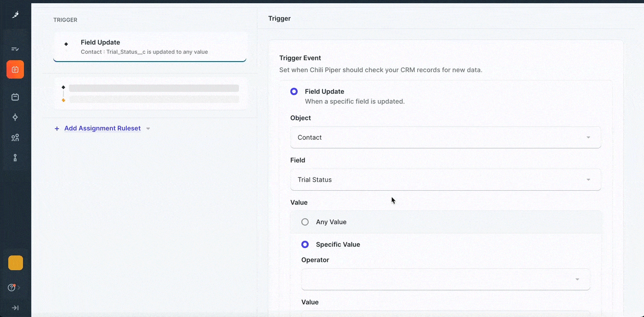Open the team members sidebar icon
The height and width of the screenshot is (317, 644).
pyautogui.click(x=15, y=137)
